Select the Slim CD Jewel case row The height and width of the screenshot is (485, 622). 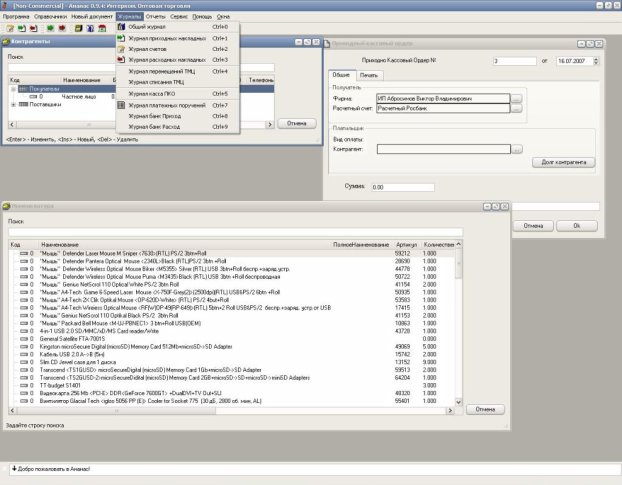pos(232,362)
